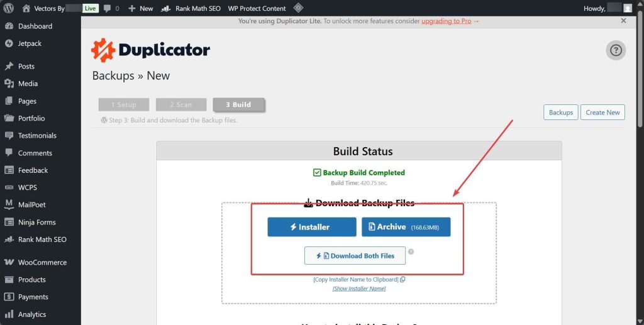Screen dimensions: 644x325
Task: Open WP Protect Content in admin bar
Action: tap(257, 8)
